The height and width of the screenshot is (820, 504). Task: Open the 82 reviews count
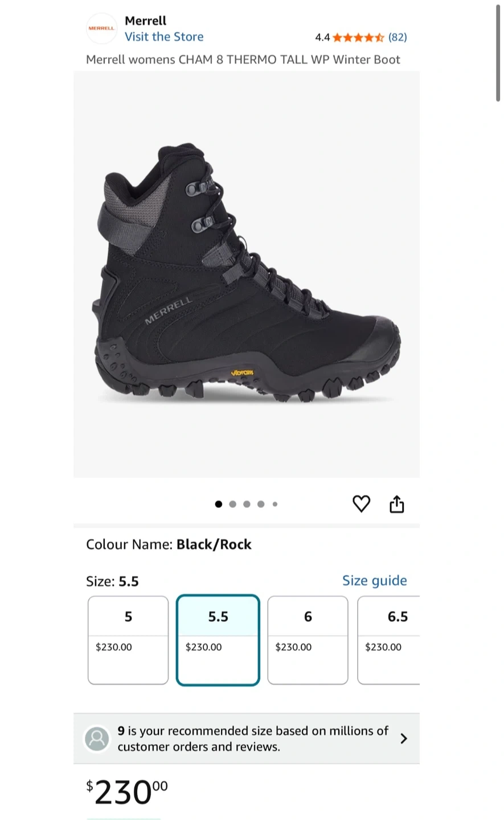[x=398, y=38]
